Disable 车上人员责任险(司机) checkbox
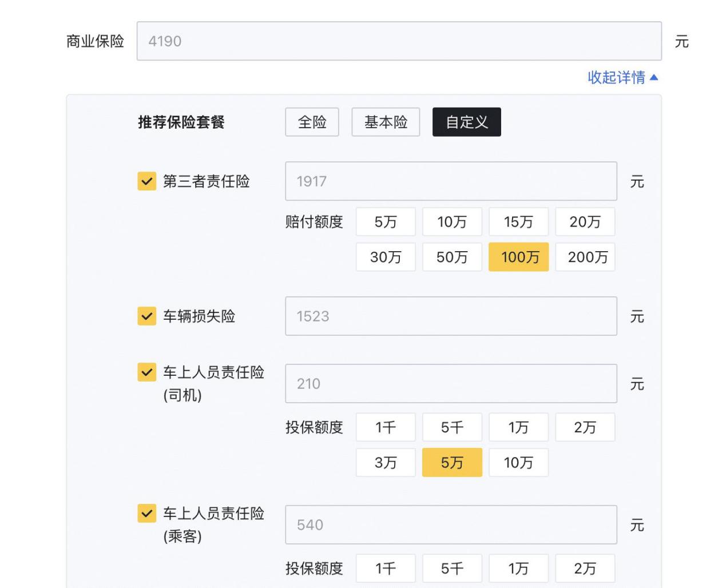726x588 pixels. tap(147, 372)
